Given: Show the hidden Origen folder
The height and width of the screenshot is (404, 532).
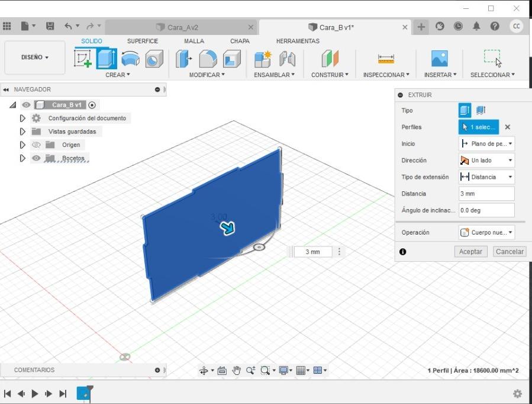Looking at the screenshot, I should (x=36, y=145).
